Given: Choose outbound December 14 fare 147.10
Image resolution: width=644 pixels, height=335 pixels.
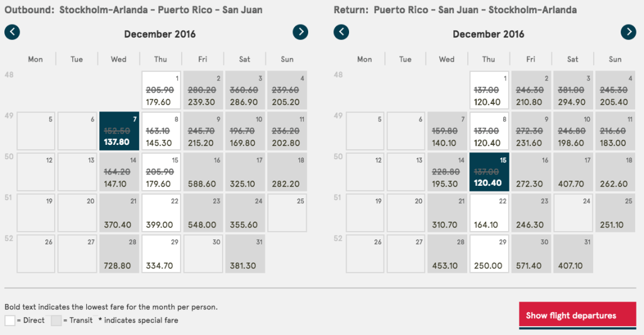Looking at the screenshot, I should [x=119, y=173].
